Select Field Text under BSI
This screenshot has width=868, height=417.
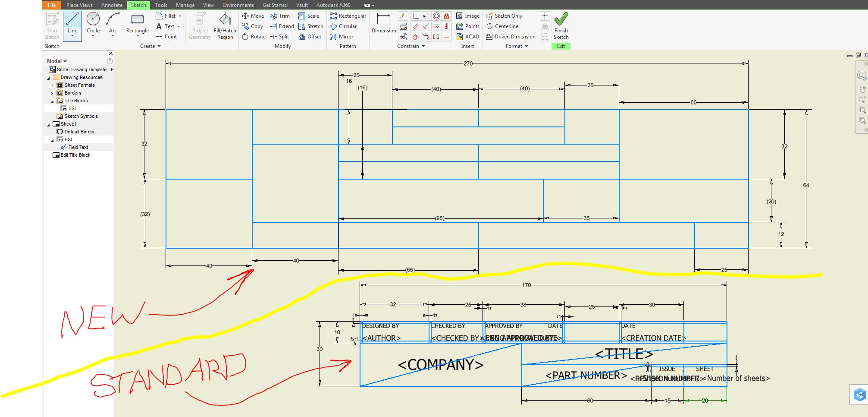[78, 147]
